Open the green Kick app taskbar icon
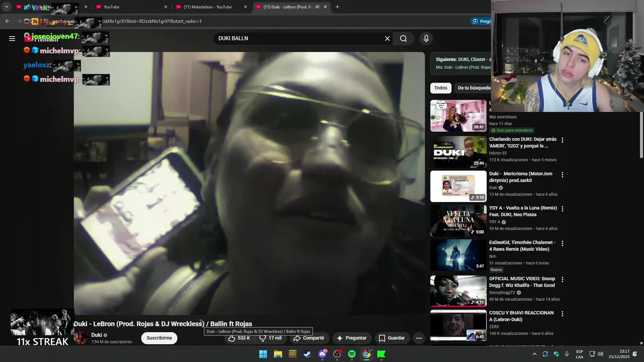644x362 pixels. 381,354
